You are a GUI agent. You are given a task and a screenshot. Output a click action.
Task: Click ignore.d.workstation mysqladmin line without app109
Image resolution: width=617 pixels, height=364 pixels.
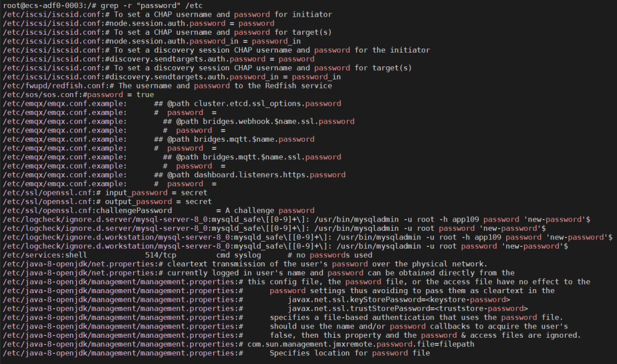pyautogui.click(x=285, y=246)
